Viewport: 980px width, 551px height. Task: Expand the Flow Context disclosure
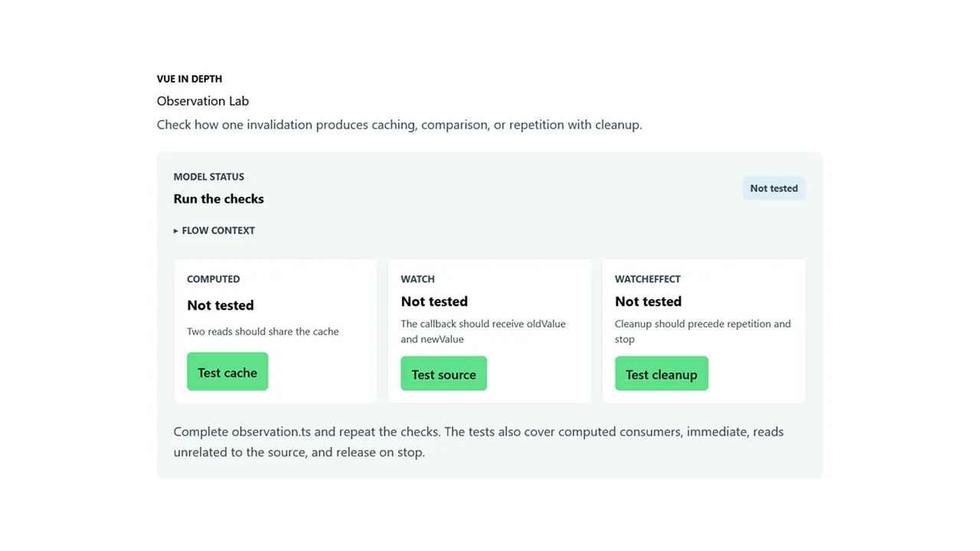214,230
